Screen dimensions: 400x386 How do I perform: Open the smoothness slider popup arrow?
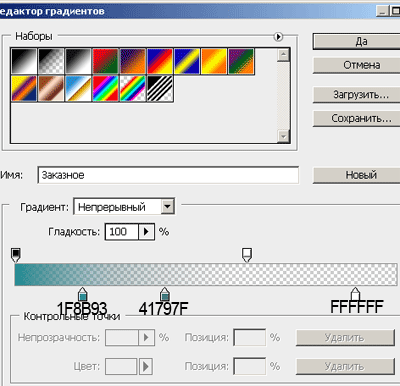point(146,232)
